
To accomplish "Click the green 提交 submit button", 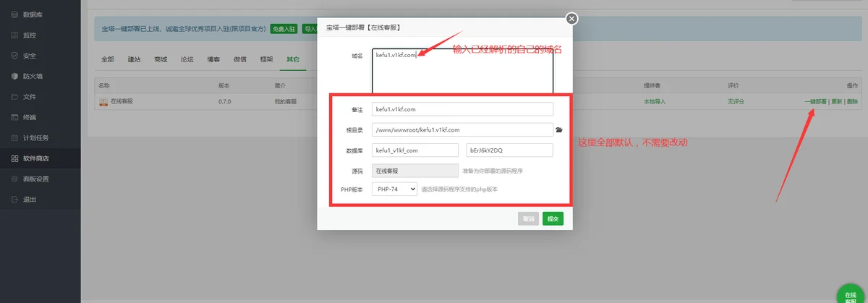I will (x=553, y=218).
